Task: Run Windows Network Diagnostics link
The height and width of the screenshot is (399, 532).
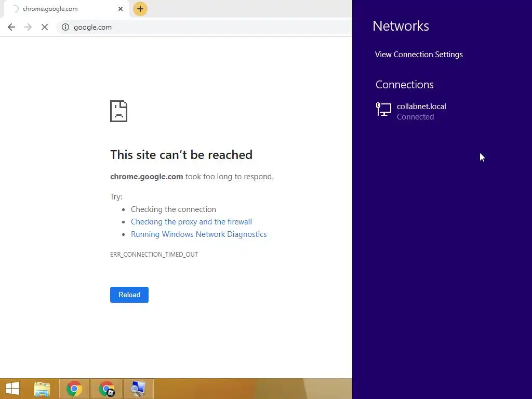Action: coord(199,234)
